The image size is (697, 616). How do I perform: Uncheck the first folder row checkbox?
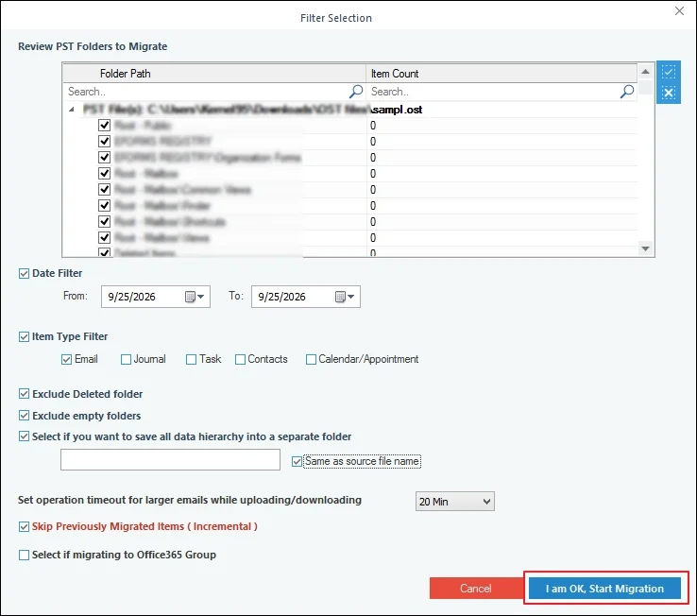[x=105, y=126]
